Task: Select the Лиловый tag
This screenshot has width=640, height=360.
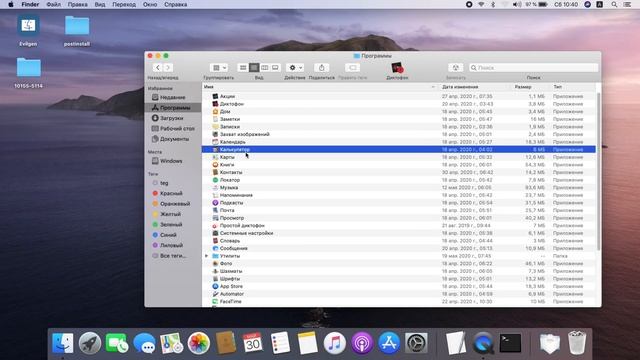Action: [172, 245]
